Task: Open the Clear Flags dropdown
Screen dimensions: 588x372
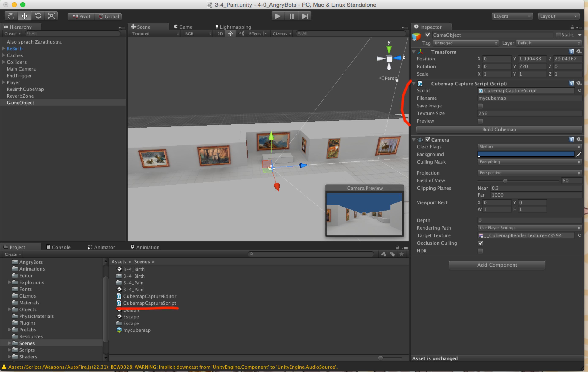Action: (529, 147)
